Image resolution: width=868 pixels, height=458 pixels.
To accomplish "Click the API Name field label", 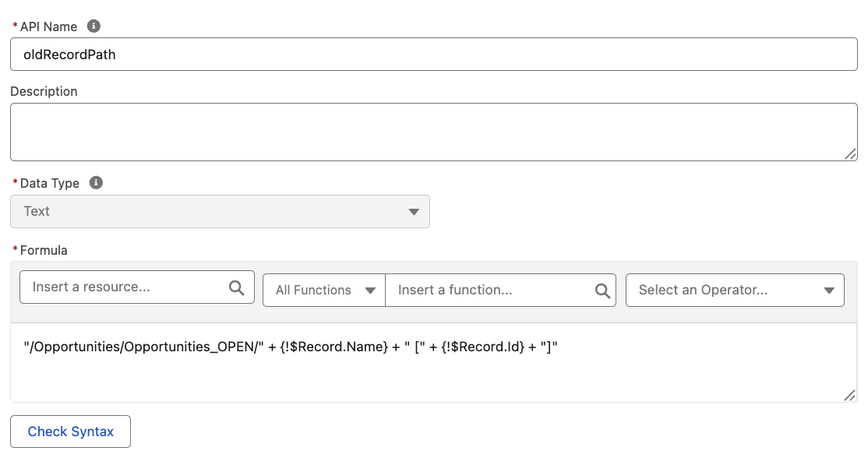I will point(48,26).
